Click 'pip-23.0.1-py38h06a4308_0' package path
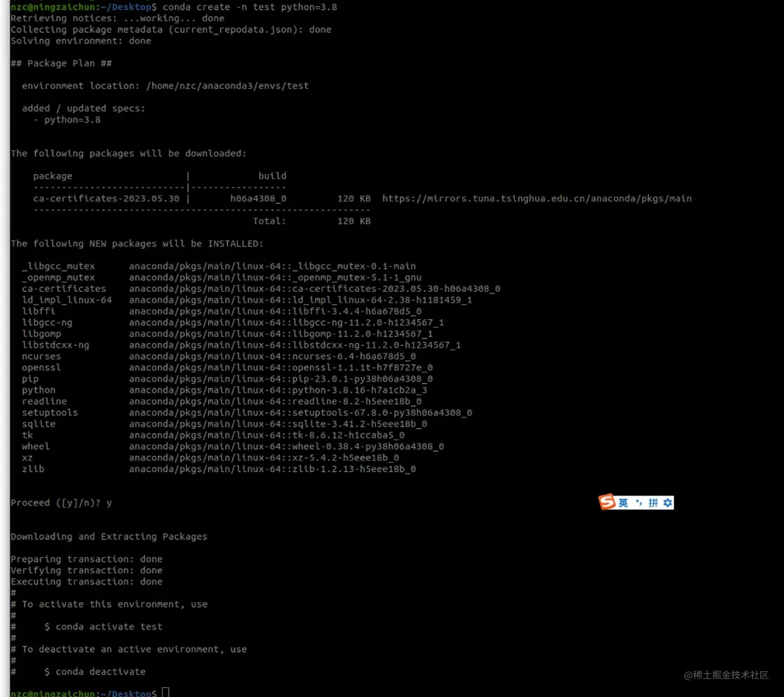Screen dimensions: 784x697 [x=281, y=379]
